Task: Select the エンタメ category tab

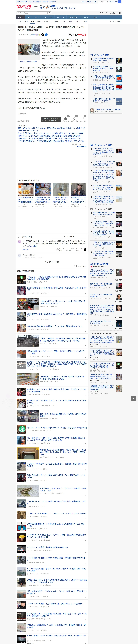Action: click(47, 21)
